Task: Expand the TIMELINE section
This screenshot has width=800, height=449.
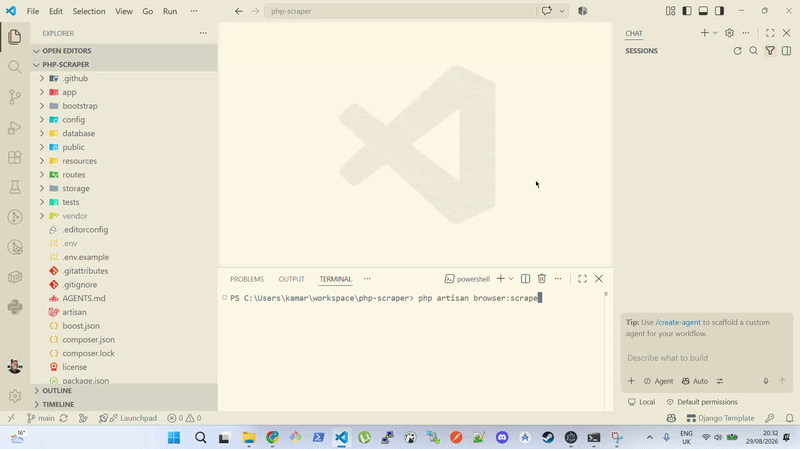Action: point(124,404)
